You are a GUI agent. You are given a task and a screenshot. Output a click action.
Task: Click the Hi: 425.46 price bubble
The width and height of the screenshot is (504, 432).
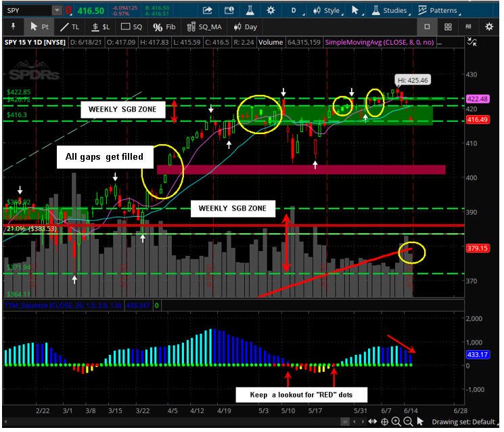click(413, 80)
